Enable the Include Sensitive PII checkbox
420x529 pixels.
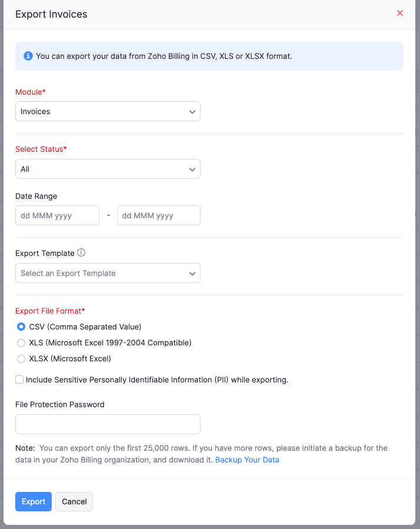click(x=19, y=380)
